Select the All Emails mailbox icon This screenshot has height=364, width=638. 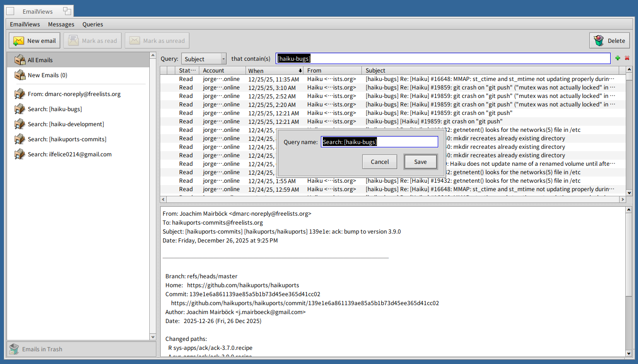20,60
